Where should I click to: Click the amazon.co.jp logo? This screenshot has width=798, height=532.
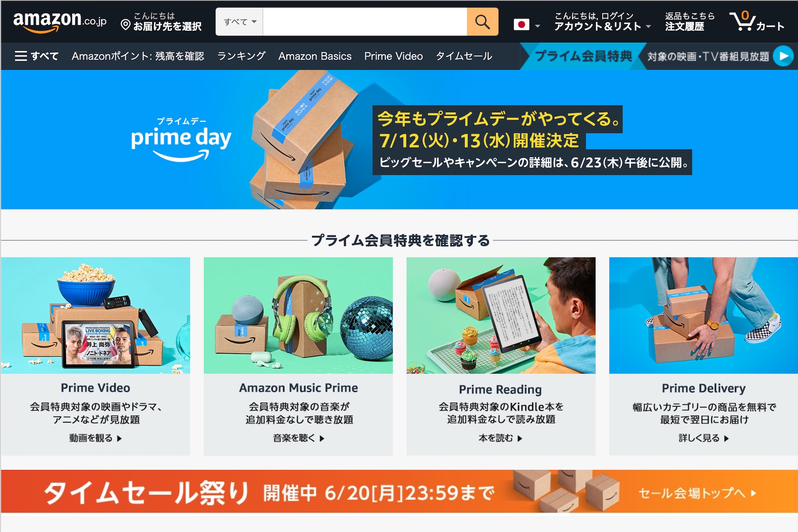[x=60, y=22]
